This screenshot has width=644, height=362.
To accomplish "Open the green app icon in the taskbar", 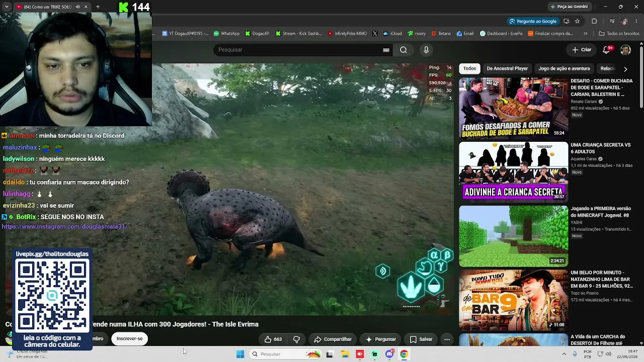I will pyautogui.click(x=374, y=354).
